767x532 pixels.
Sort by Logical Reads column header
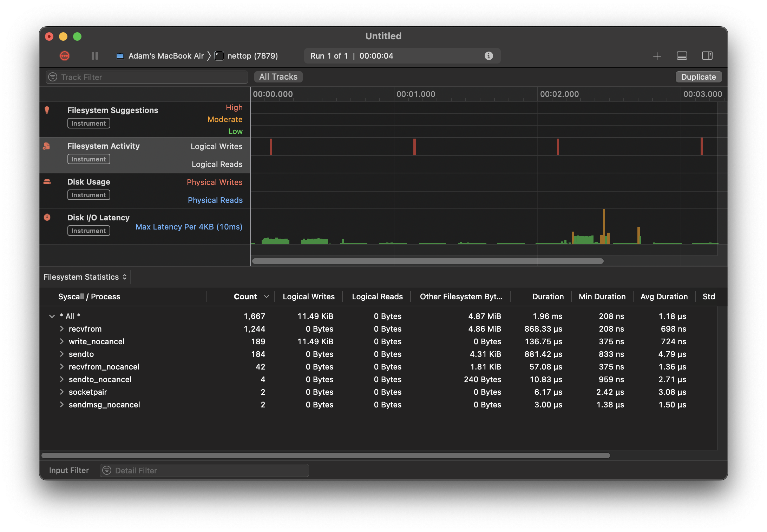[377, 297]
